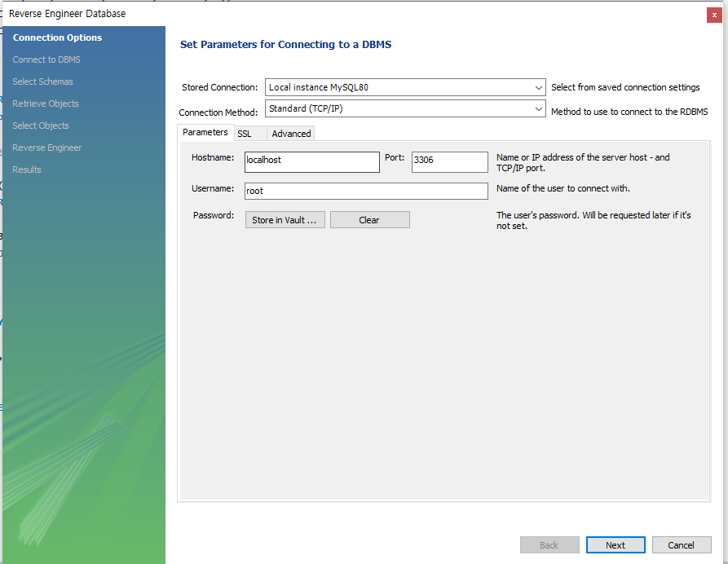
Task: Click the Username input field
Action: tap(366, 191)
